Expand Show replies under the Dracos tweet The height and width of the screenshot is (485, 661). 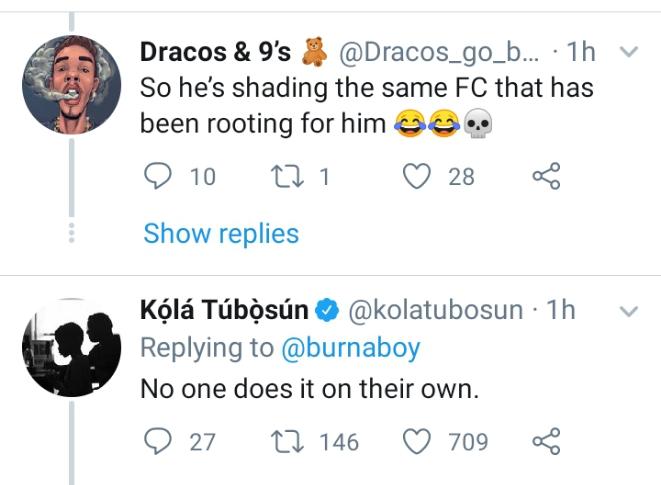221,234
